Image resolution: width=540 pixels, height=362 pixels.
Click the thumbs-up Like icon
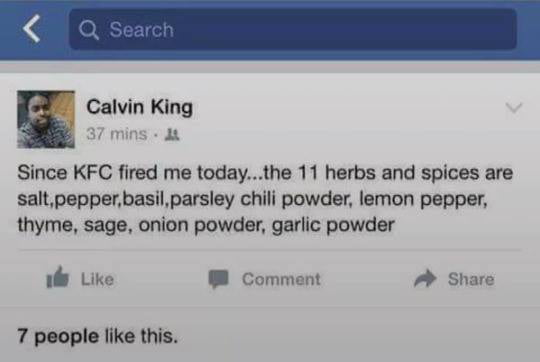[58, 277]
